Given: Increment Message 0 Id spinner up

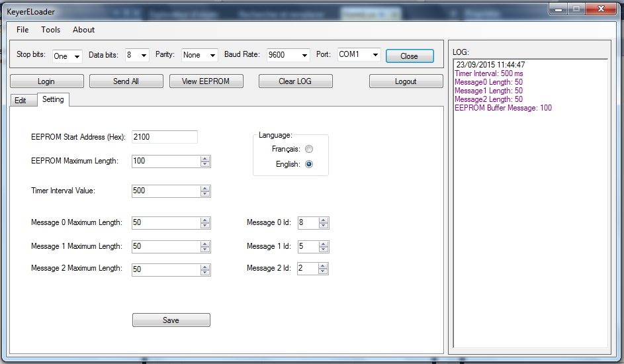Looking at the screenshot, I should coord(324,220).
